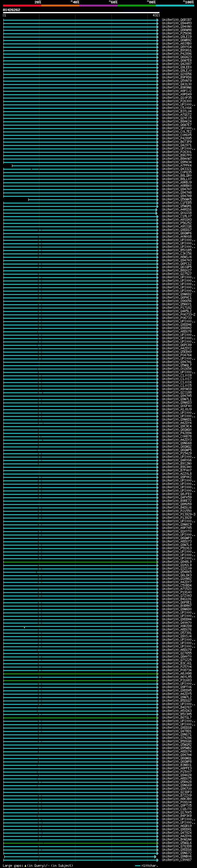Click the UniRef100_Q56WK5 shortened alignment bar
Image resolution: width=197 pixels, height=868 pixels.
(x=93, y=200)
